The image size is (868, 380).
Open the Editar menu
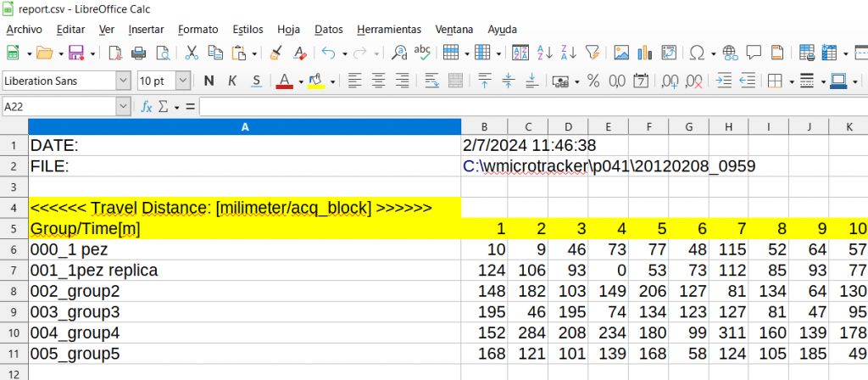[x=71, y=30]
